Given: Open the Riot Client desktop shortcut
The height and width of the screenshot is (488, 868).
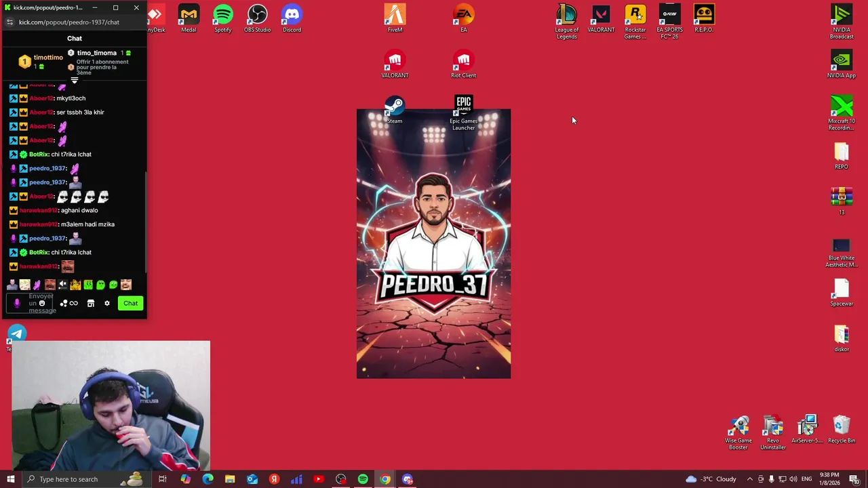Looking at the screenshot, I should [464, 64].
